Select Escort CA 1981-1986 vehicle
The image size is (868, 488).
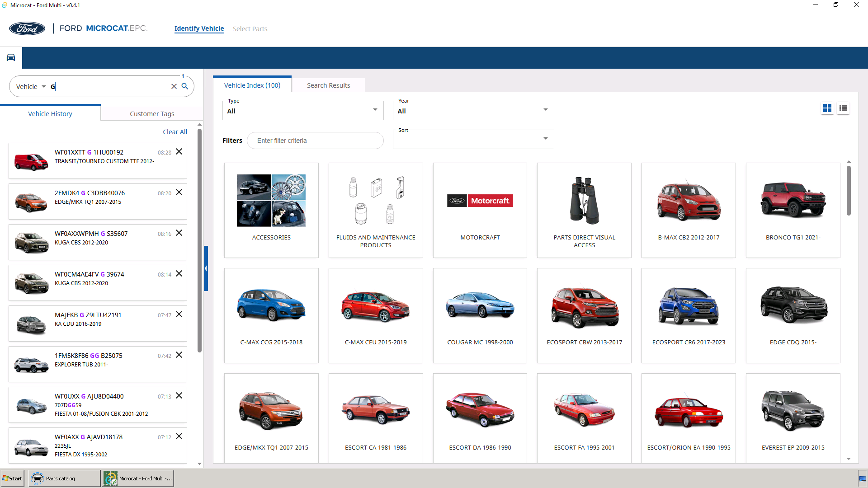[x=376, y=418]
